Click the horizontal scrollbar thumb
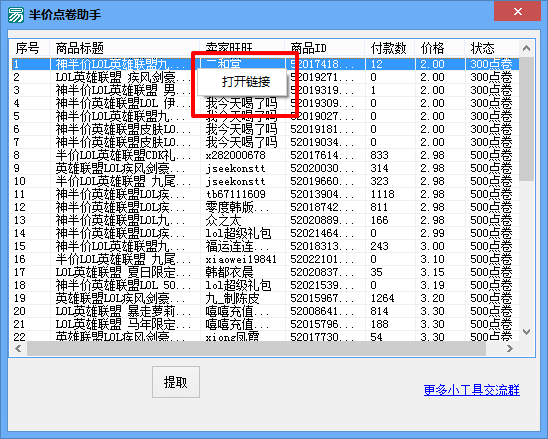The height and width of the screenshot is (439, 548). pos(256,348)
